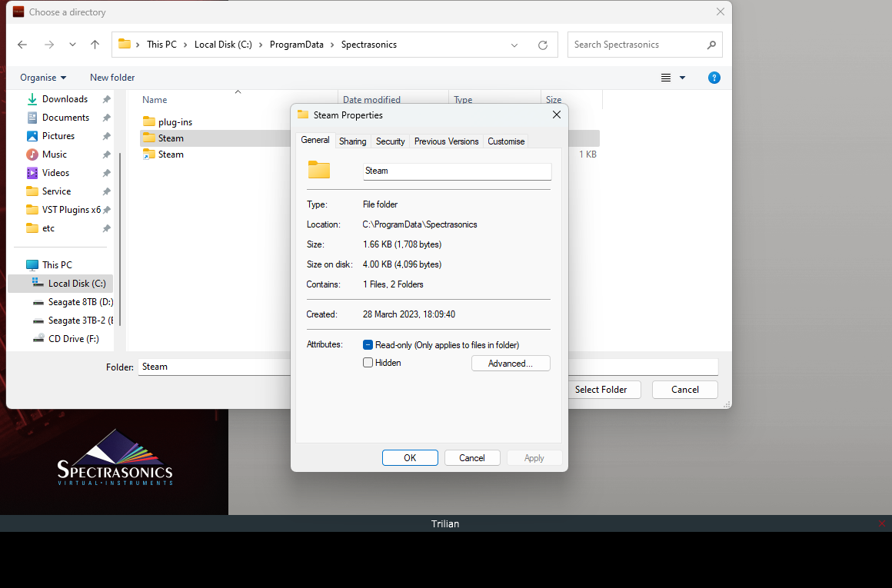
Task: Go back with the Back arrow
Action: [x=22, y=45]
